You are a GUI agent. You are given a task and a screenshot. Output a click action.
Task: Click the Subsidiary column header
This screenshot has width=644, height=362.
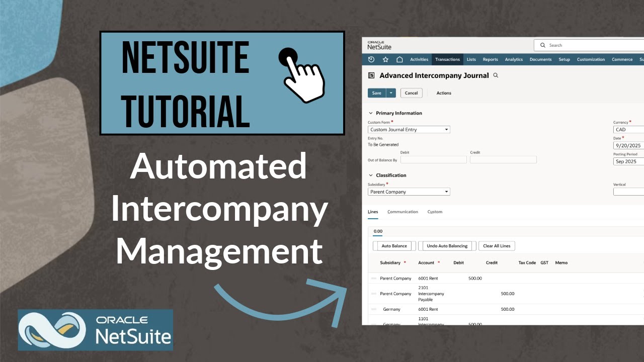[x=390, y=262]
